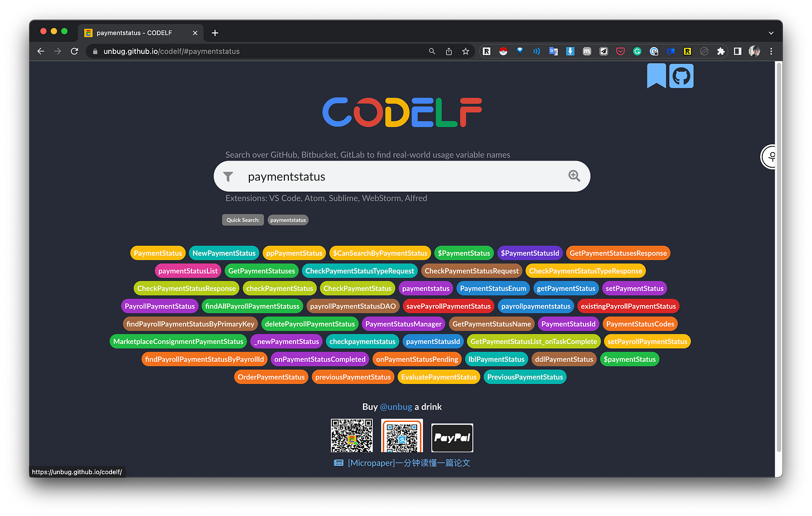Viewport: 812px width, 516px height.
Task: Open the Pokeball extension icon
Action: [x=503, y=51]
